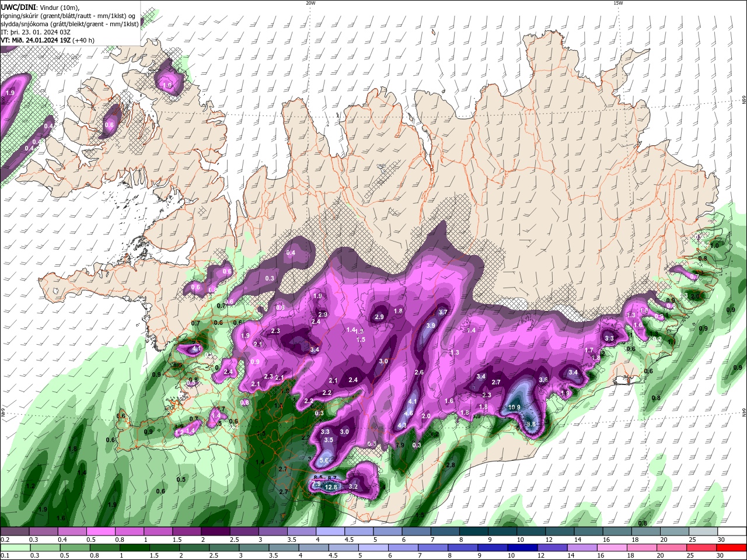Image resolution: width=747 pixels, height=560 pixels.
Task: Click the 5.6 precipitation value on the map
Action: (x=325, y=460)
